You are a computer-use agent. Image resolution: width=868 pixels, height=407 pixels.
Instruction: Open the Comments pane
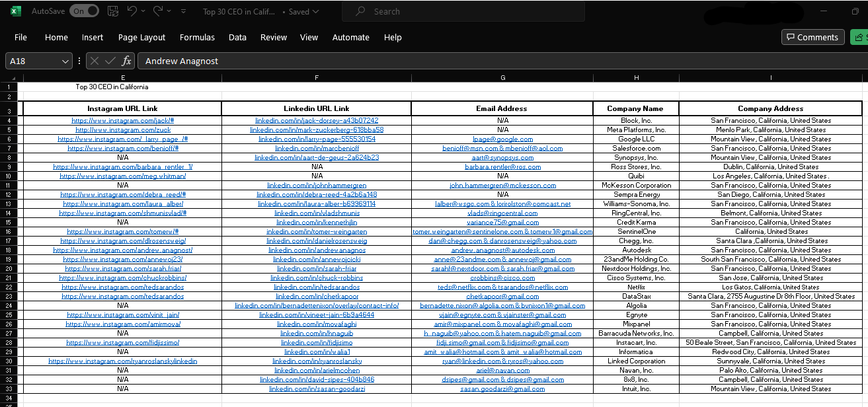coord(812,37)
